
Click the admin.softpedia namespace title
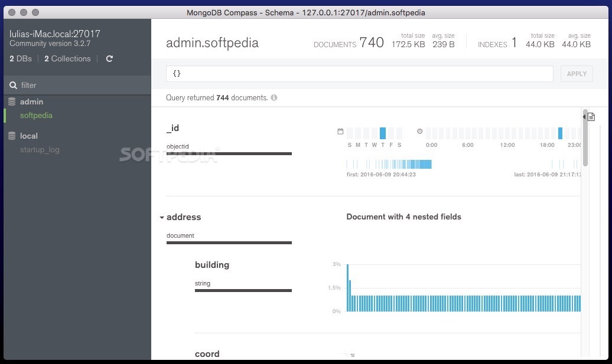point(212,42)
